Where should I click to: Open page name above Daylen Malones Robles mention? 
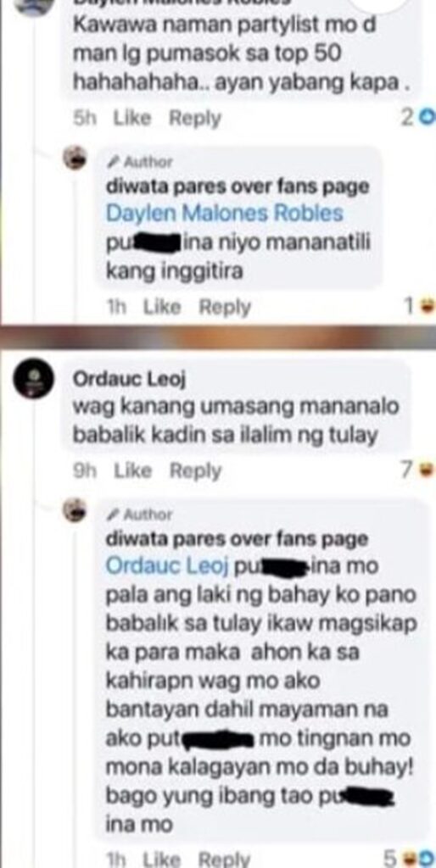click(x=238, y=186)
